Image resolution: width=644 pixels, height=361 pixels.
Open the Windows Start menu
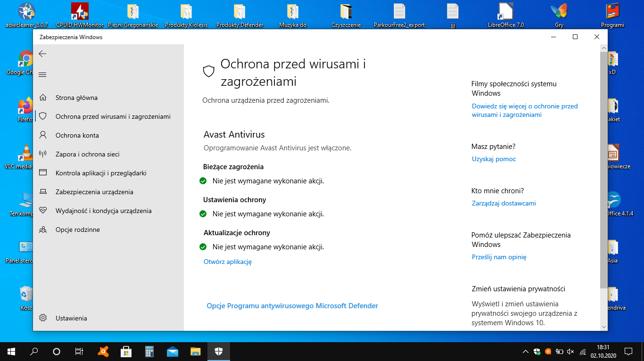pos(11,352)
